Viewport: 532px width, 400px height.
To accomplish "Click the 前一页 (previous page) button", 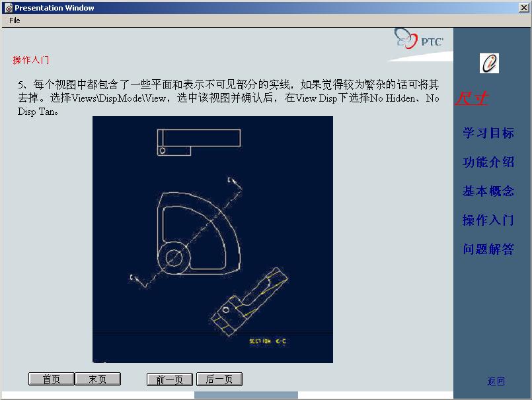I will (169, 379).
